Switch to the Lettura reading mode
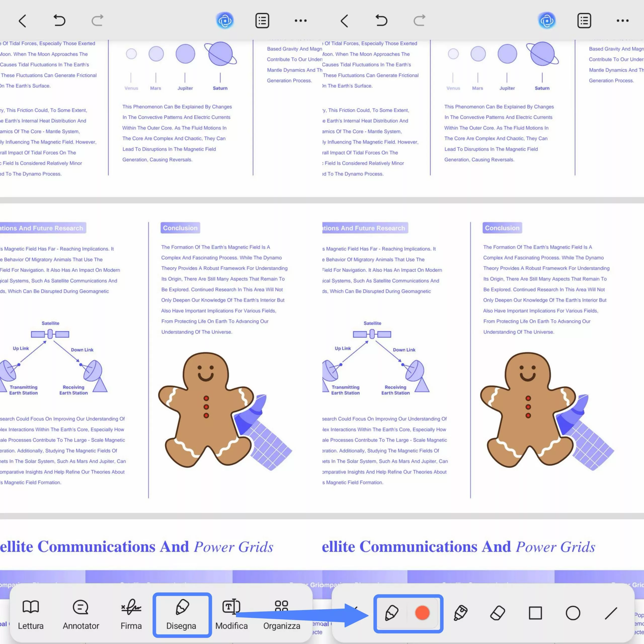The image size is (644, 644). [31, 615]
